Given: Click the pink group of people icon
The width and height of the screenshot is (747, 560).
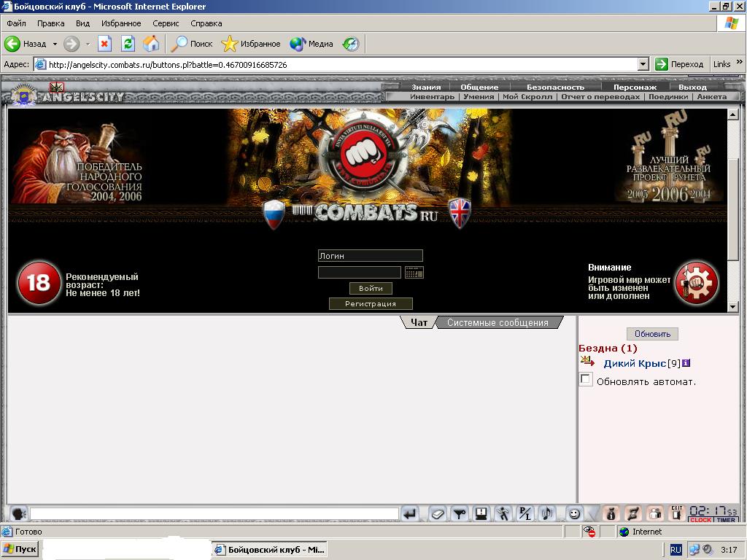Looking at the screenshot, I should coord(655,514).
